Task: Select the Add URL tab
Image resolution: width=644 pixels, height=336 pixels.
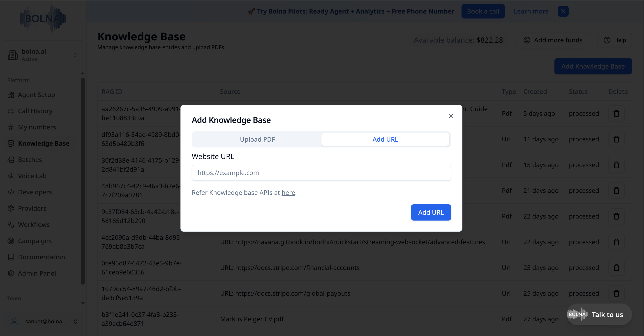Action: click(385, 139)
